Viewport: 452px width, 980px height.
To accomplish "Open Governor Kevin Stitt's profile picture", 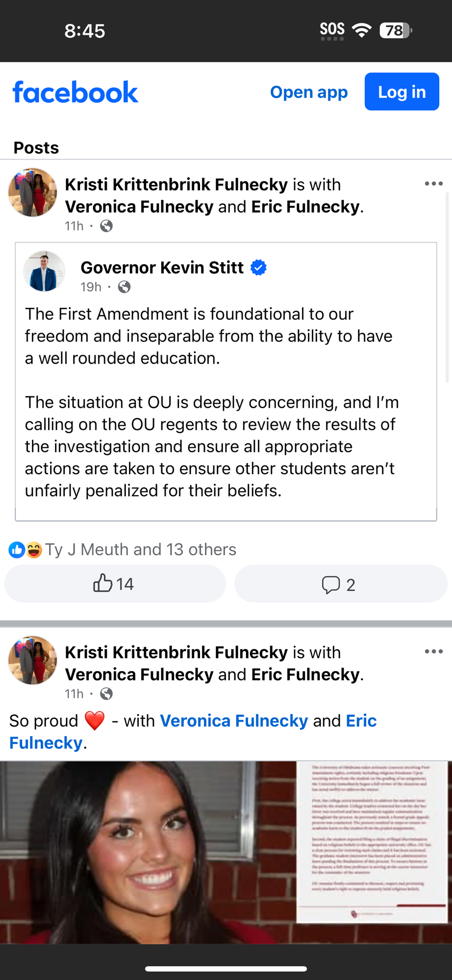I will pyautogui.click(x=44, y=271).
